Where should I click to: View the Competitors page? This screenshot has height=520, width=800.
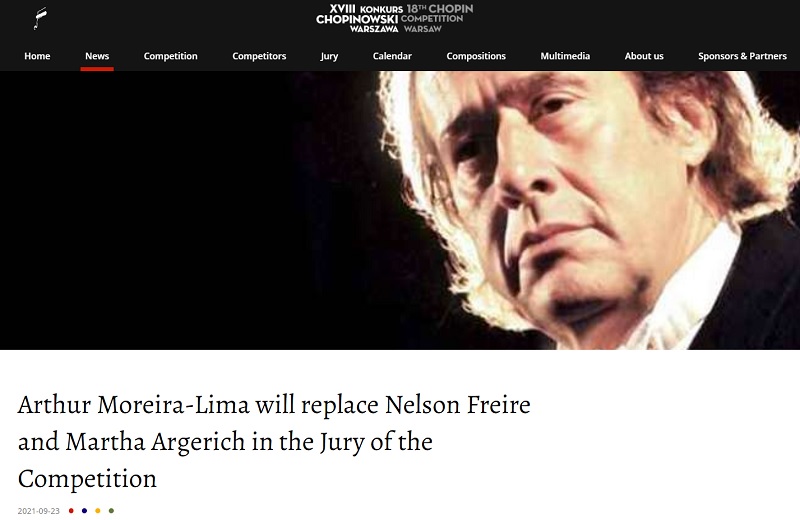click(259, 56)
